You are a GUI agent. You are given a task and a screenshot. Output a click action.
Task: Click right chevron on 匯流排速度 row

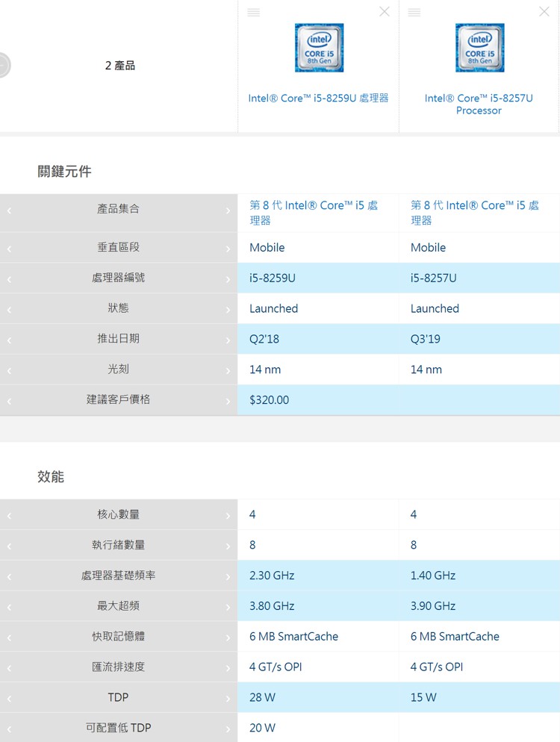coord(228,669)
